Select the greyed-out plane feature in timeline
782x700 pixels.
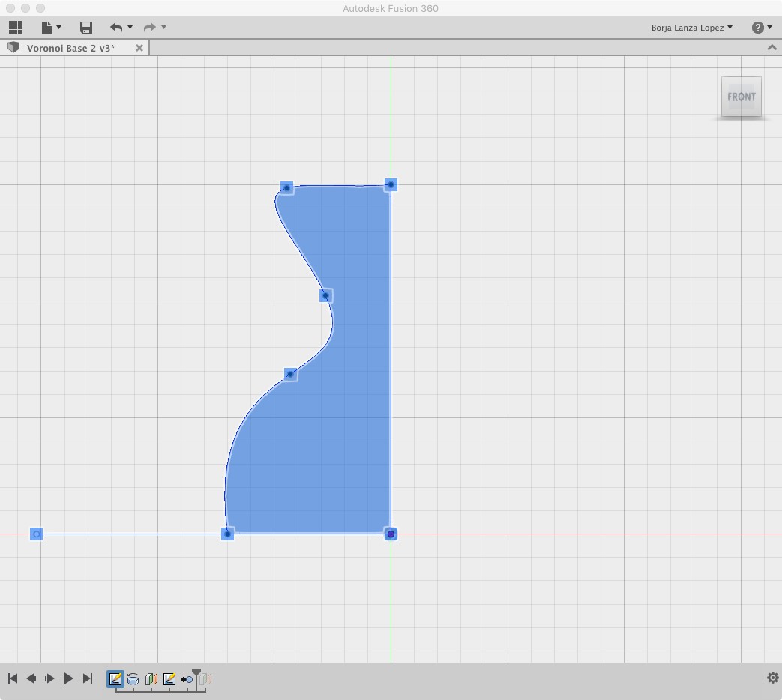click(x=206, y=679)
